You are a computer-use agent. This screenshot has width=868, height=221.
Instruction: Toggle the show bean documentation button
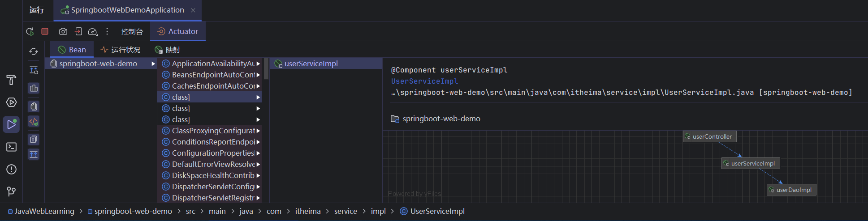pyautogui.click(x=34, y=140)
